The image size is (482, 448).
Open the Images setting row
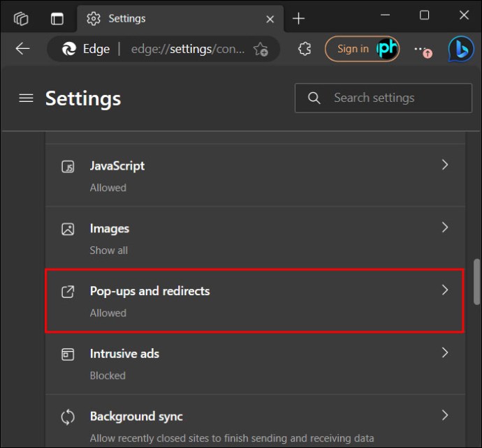coord(255,238)
